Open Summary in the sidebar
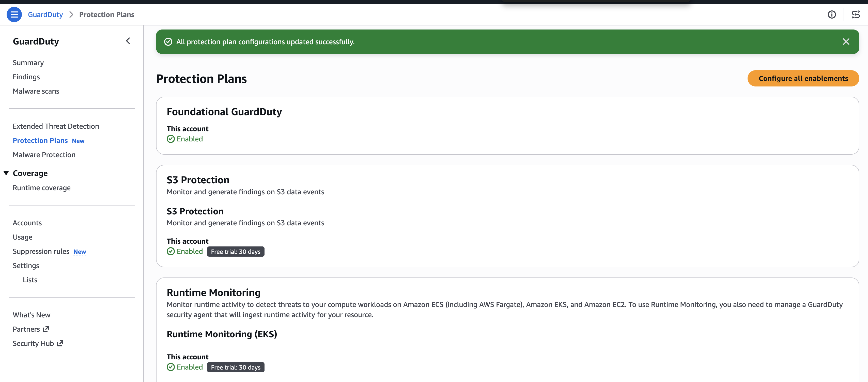 (28, 63)
